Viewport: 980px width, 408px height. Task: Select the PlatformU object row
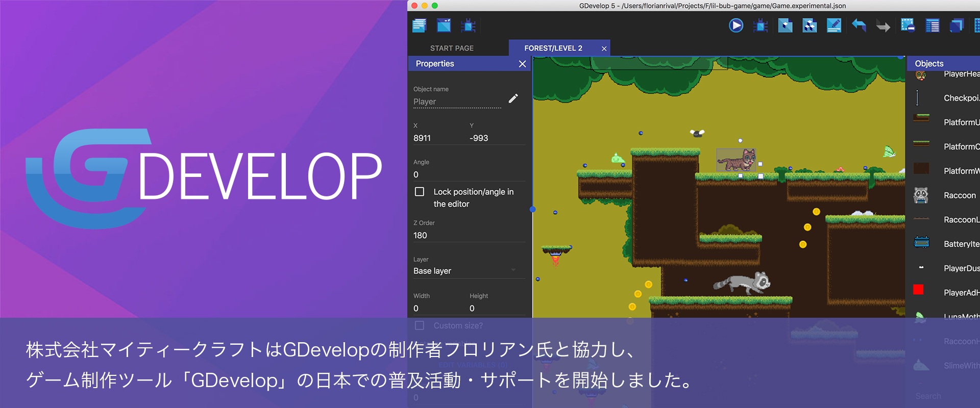[x=944, y=122]
